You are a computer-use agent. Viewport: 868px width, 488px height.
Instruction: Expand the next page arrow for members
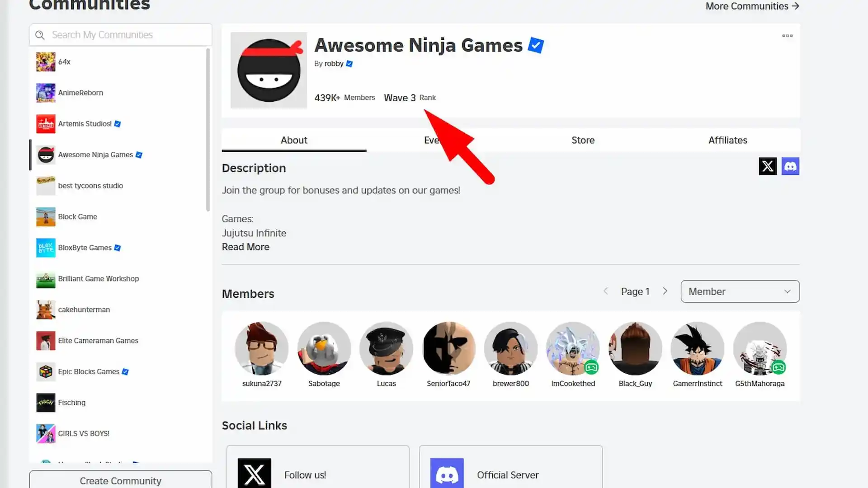pos(665,291)
